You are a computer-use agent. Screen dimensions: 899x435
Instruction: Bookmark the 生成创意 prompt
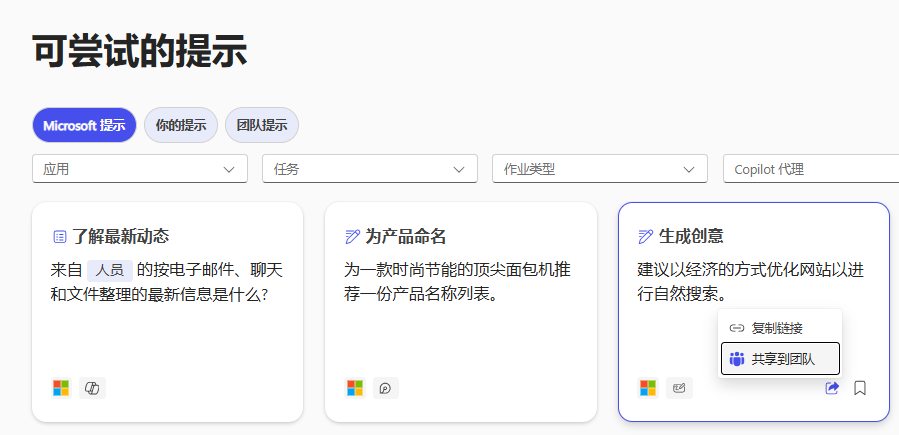(x=860, y=388)
